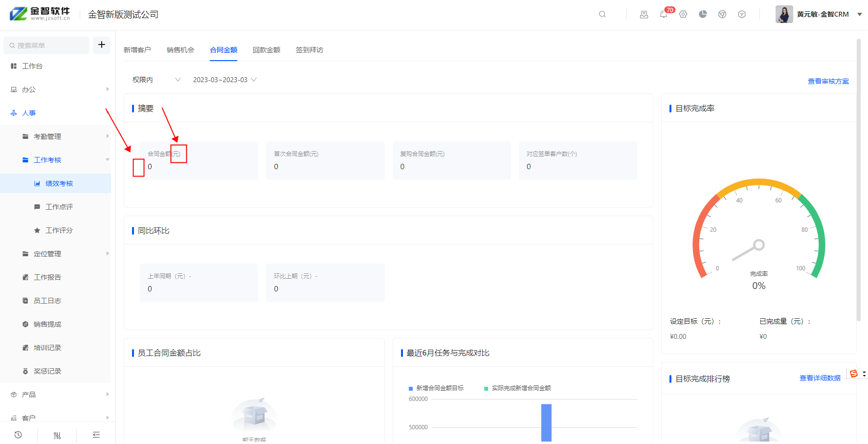
Task: Click the 查看审核方案 link
Action: (x=828, y=81)
